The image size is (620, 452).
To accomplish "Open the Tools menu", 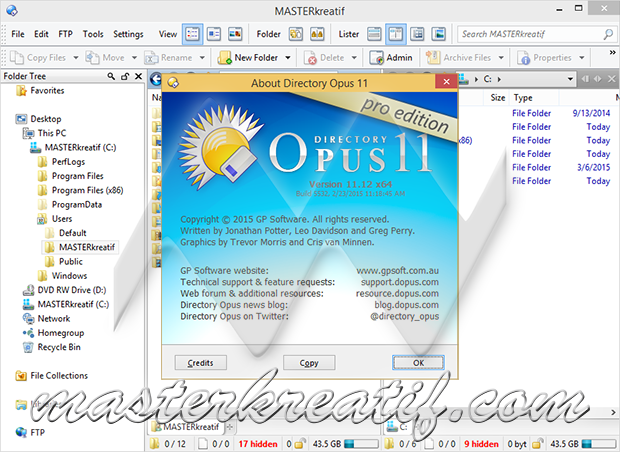I will pyautogui.click(x=93, y=34).
